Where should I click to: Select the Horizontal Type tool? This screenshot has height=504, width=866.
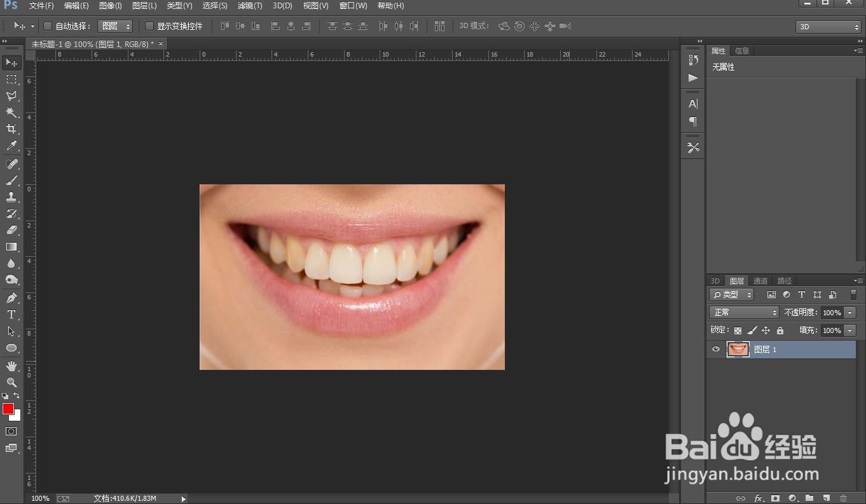(11, 315)
